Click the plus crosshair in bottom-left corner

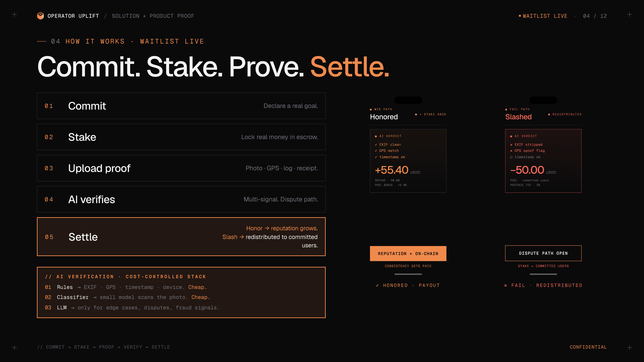15,347
